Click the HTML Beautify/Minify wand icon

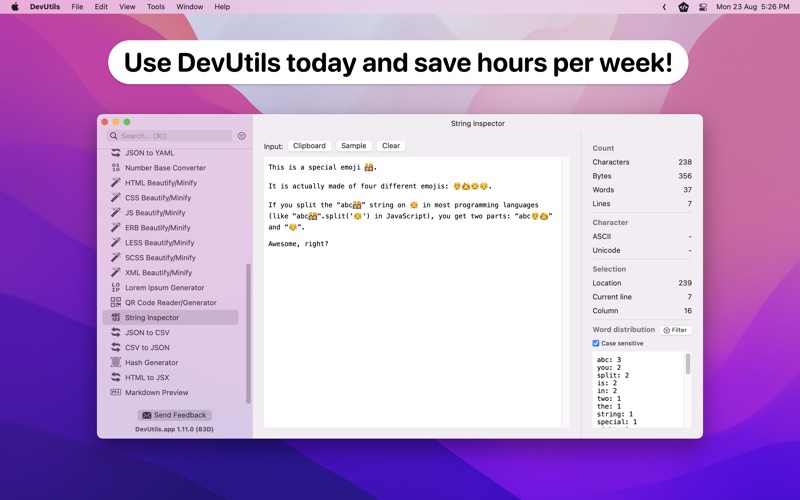(116, 183)
